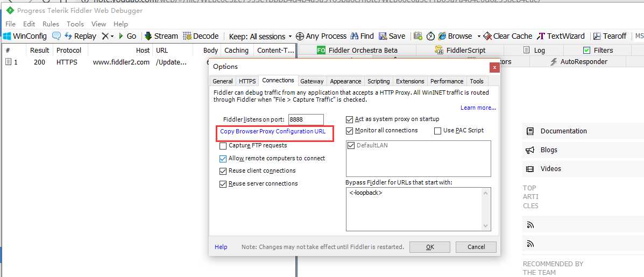Toggle Act as system proxy on startup
Image resolution: width=644 pixels, height=277 pixels.
(350, 119)
